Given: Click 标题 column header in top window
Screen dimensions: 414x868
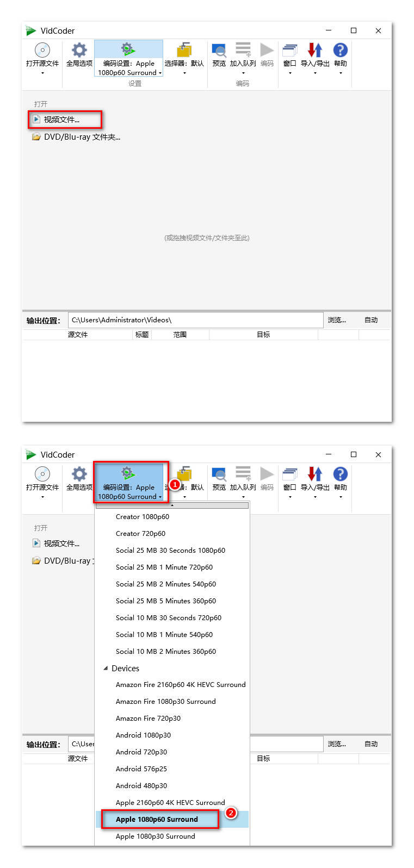Looking at the screenshot, I should click(x=142, y=335).
